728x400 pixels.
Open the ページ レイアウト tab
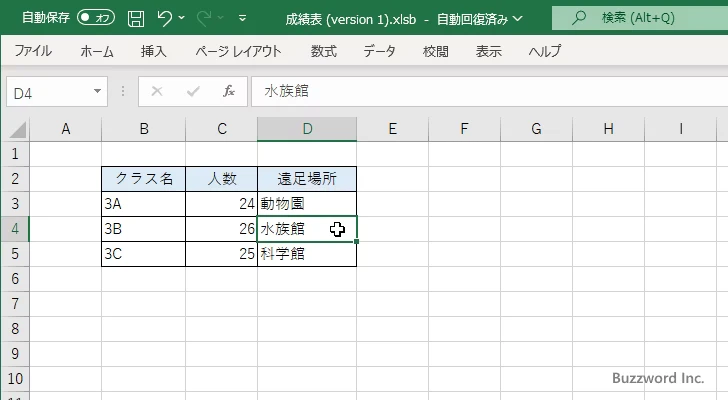tap(238, 51)
